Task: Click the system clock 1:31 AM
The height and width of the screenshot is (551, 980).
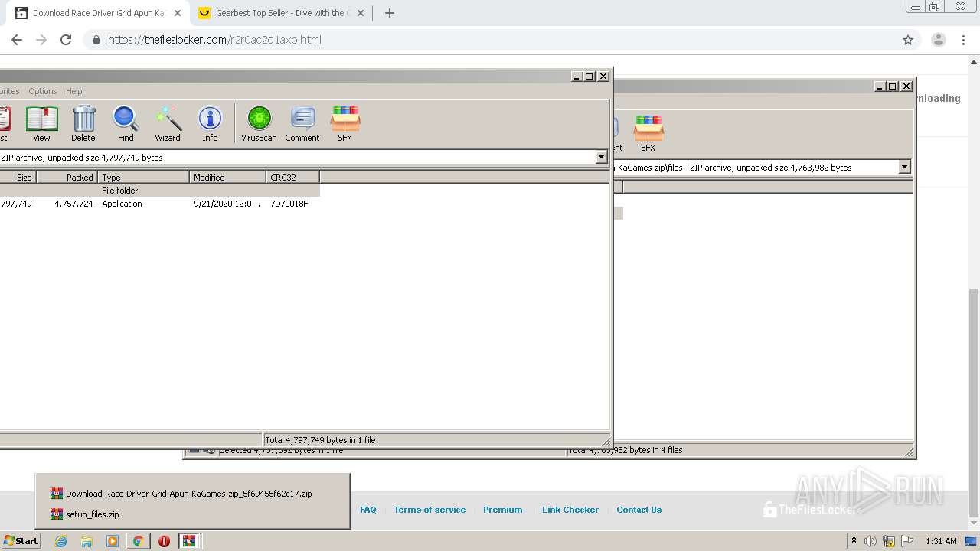Action: click(x=941, y=541)
